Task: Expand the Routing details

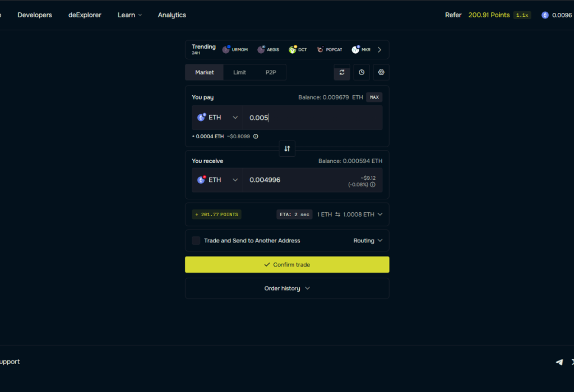Action: [x=368, y=241]
